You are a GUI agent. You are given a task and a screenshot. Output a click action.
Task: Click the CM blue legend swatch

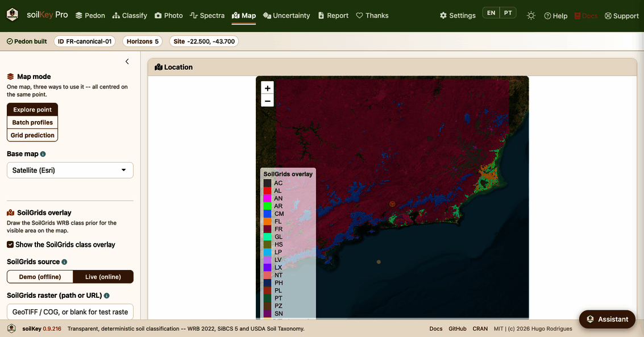tap(267, 214)
